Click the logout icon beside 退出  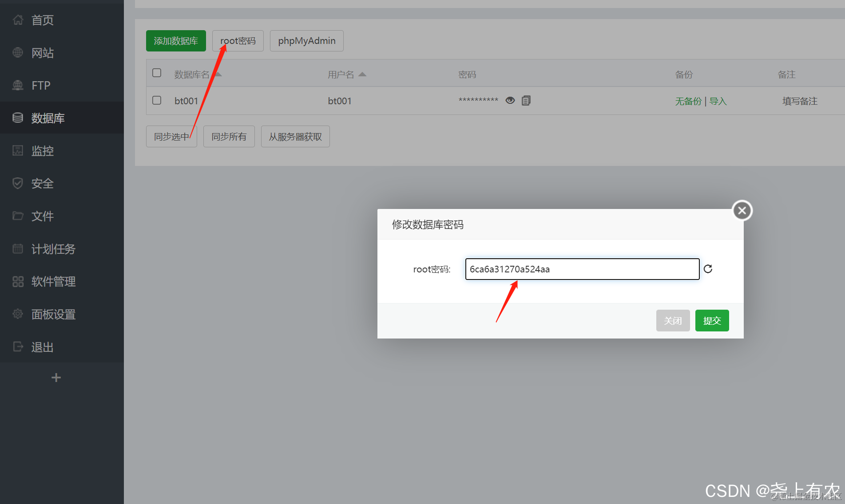[18, 346]
